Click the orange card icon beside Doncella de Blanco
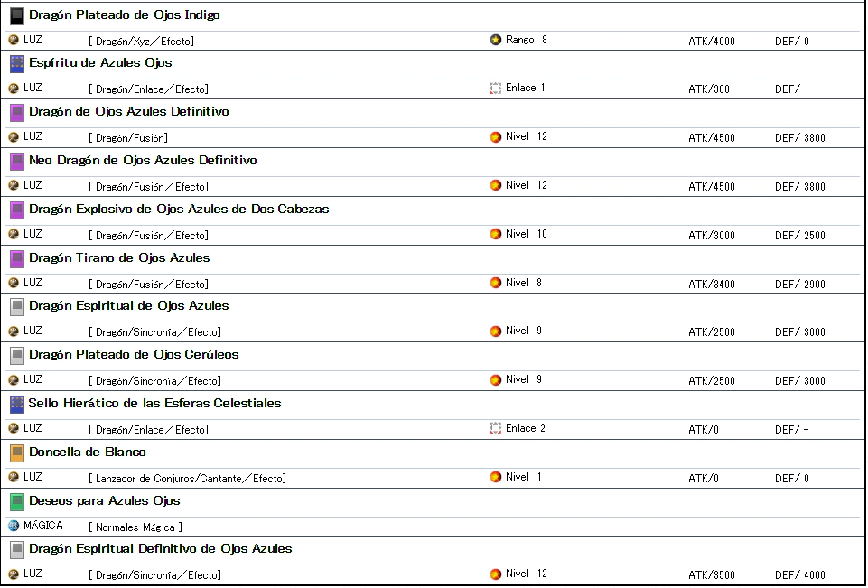868x588 pixels. [17, 453]
